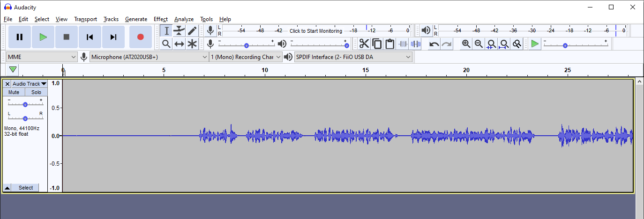Open the Tracks menu
This screenshot has height=219, width=644.
click(111, 19)
